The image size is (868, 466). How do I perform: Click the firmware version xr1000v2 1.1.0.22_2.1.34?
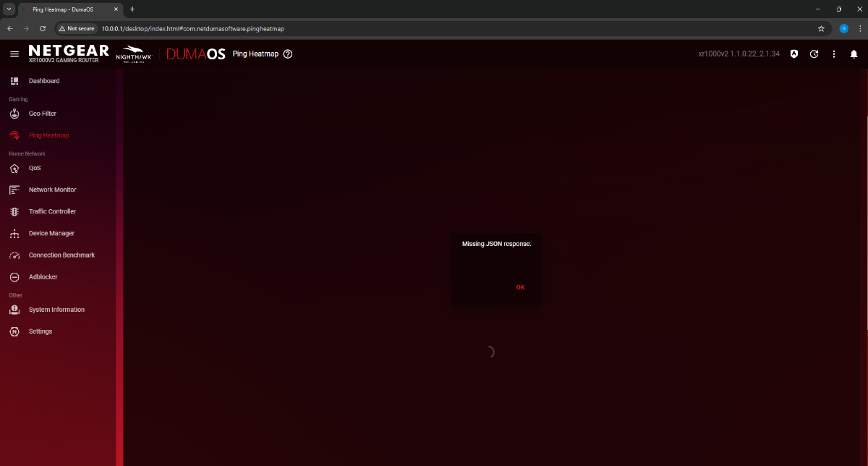coord(739,54)
